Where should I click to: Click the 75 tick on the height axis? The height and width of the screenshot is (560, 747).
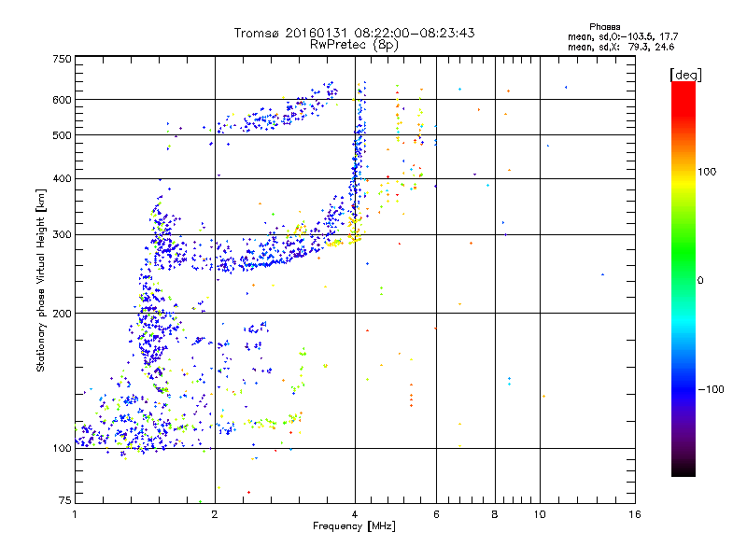(64, 502)
